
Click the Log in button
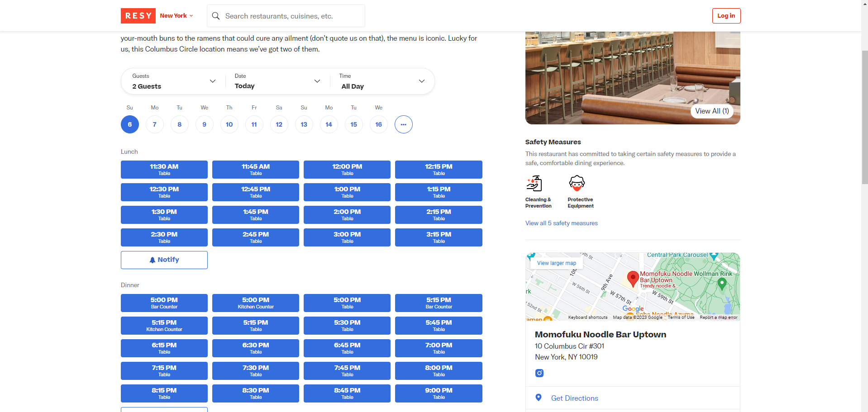click(x=726, y=16)
